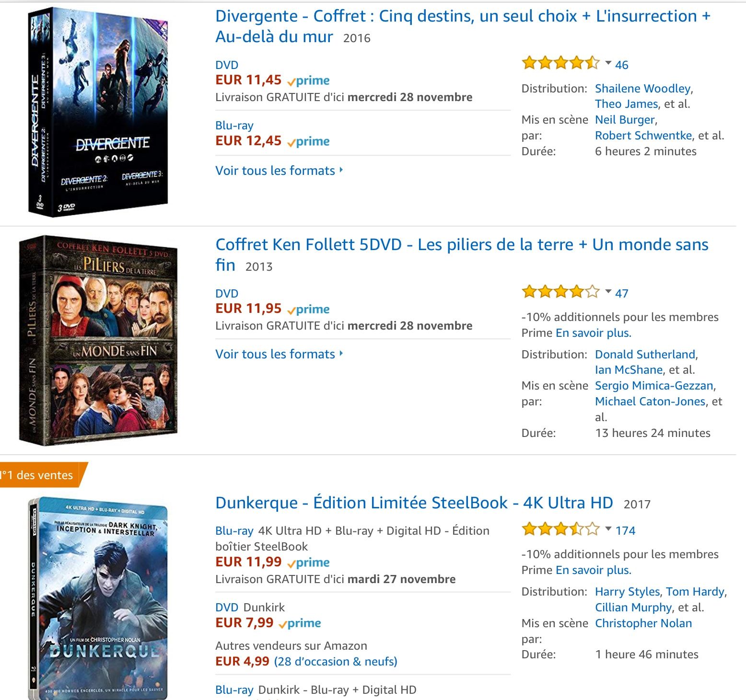Click En savoir plus under Dunkerque
The image size is (746, 700).
(593, 570)
